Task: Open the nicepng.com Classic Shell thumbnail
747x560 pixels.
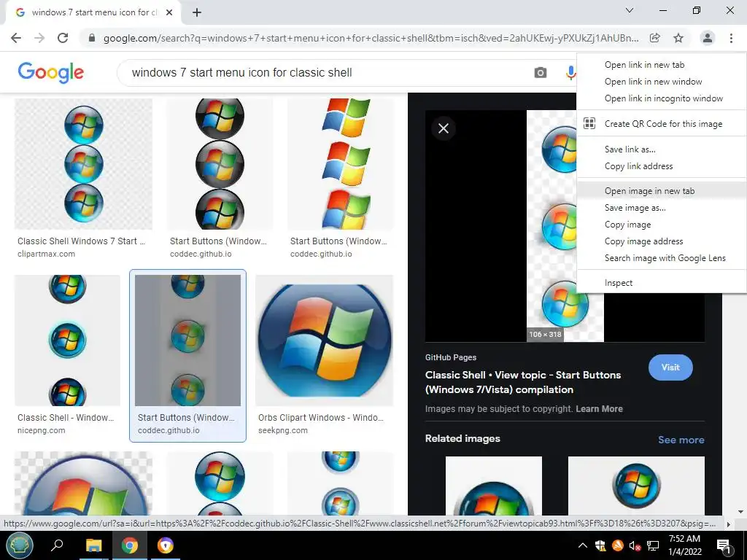Action: click(67, 340)
